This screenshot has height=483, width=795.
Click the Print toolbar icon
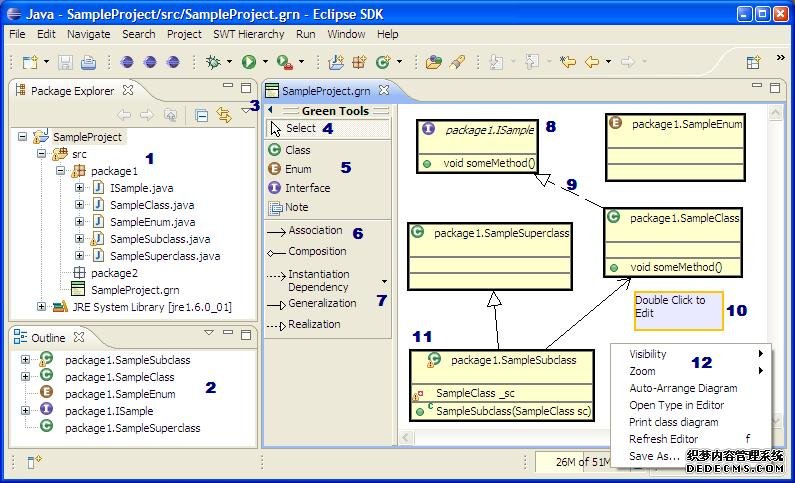[88, 62]
